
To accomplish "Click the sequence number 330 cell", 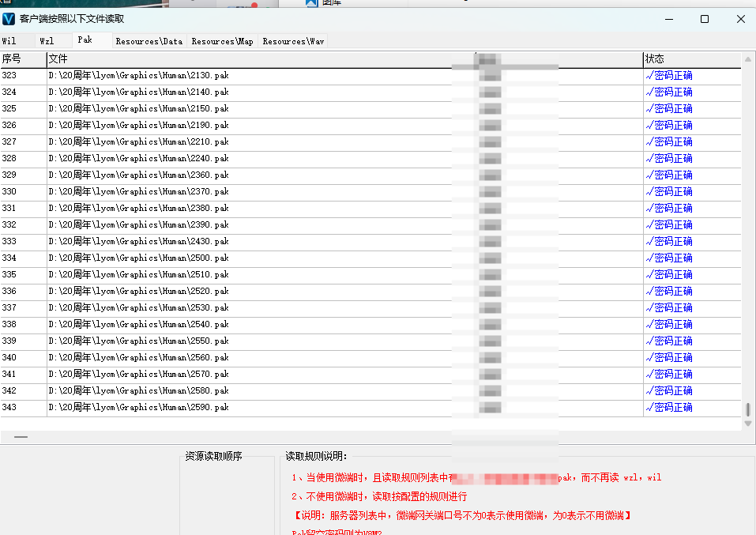I will (23, 192).
